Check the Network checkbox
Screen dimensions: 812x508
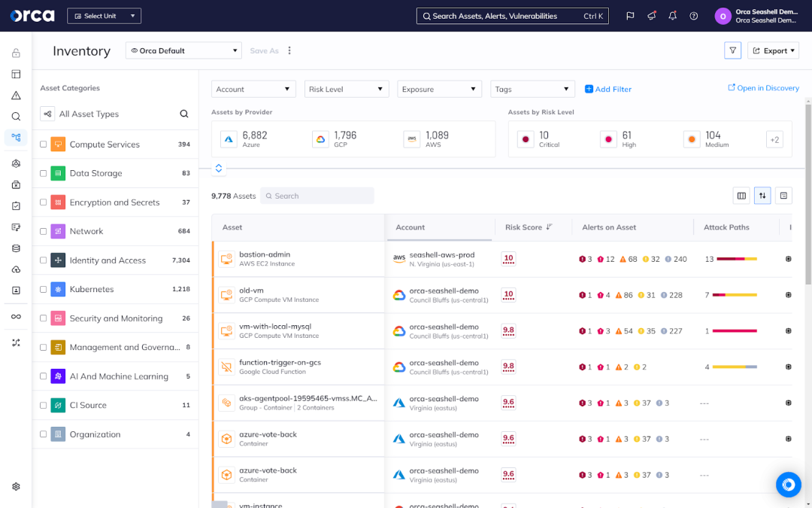[x=44, y=231]
